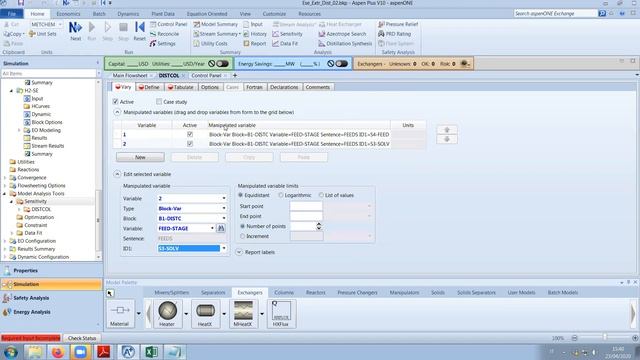Open Unit Sets
Viewport: 640px width, 360px height.
pyautogui.click(x=43, y=34)
